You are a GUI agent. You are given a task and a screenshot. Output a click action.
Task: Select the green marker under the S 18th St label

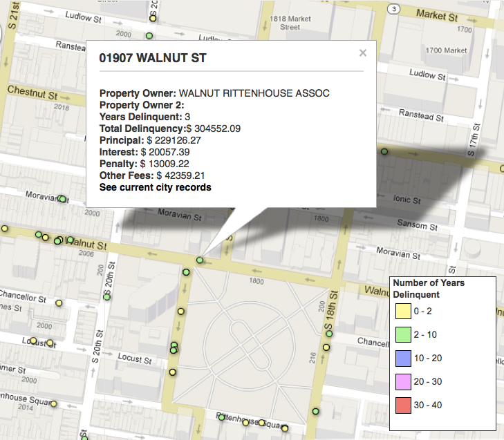coord(329,334)
